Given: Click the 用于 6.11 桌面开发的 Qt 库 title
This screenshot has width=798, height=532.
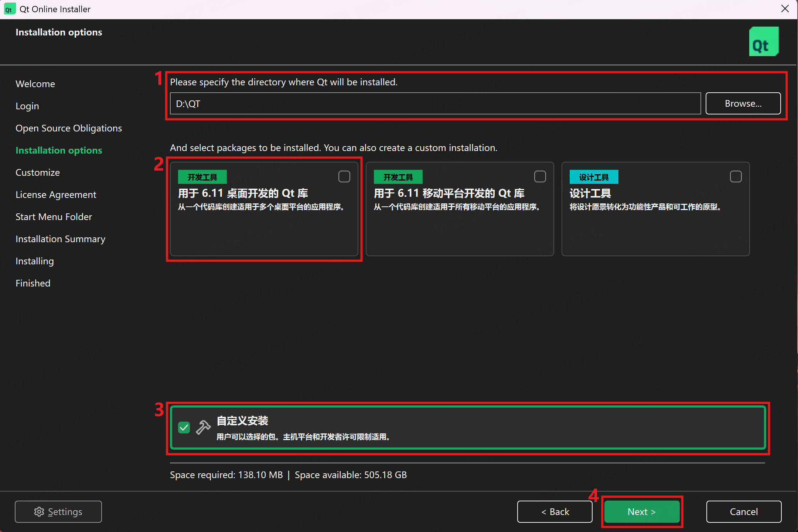Looking at the screenshot, I should [243, 193].
